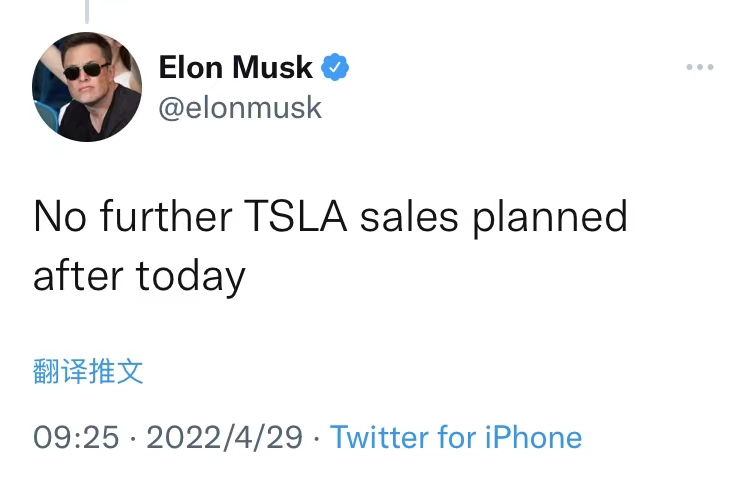Click the Twitter for iPhone source link

point(456,437)
